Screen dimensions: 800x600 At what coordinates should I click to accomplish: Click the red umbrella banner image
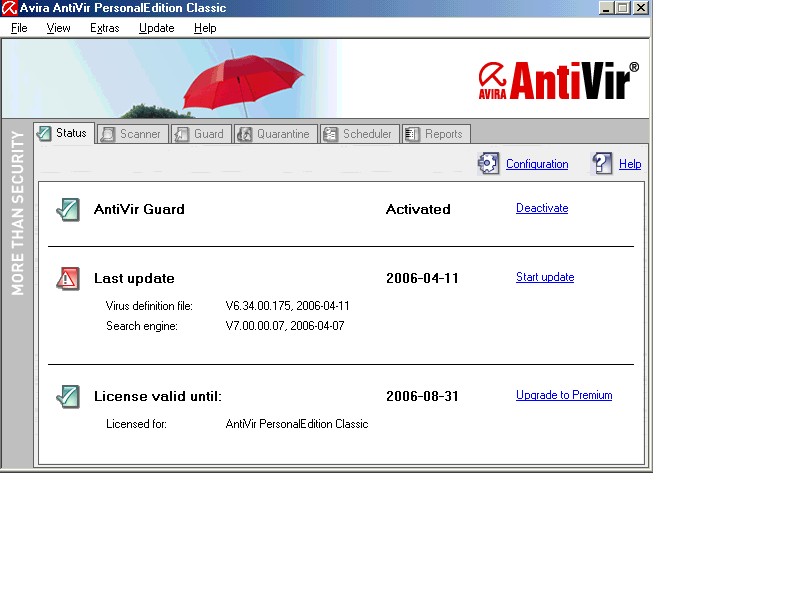pos(242,83)
